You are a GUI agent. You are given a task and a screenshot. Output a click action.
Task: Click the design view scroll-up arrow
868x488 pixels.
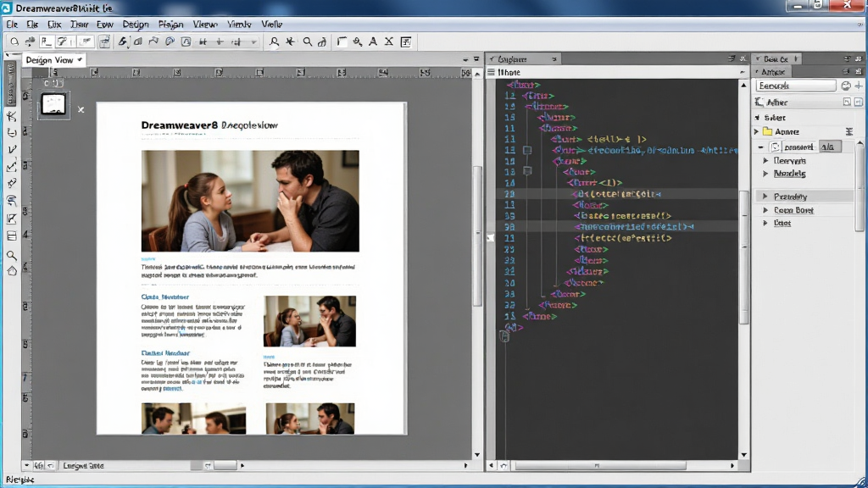[x=477, y=74]
